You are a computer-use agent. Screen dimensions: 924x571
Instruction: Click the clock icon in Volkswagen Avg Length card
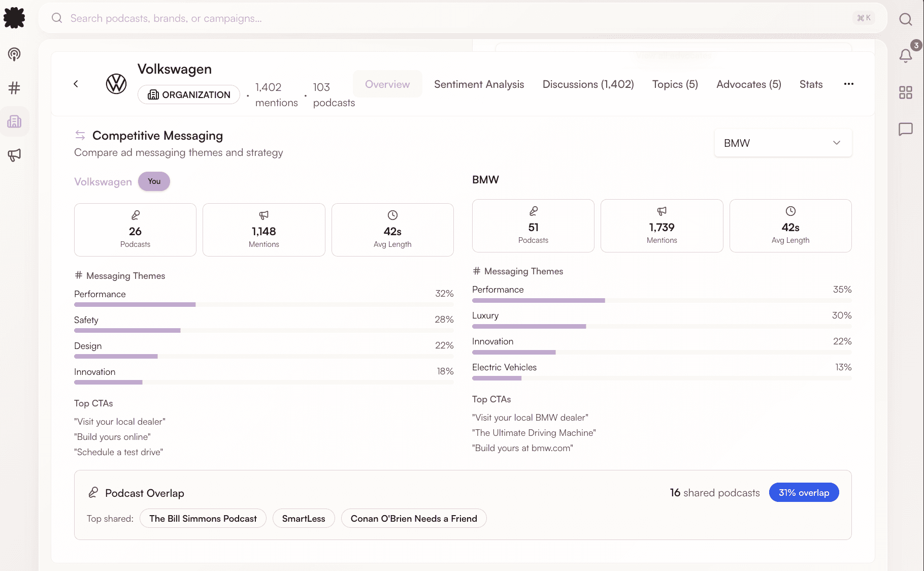click(x=392, y=215)
